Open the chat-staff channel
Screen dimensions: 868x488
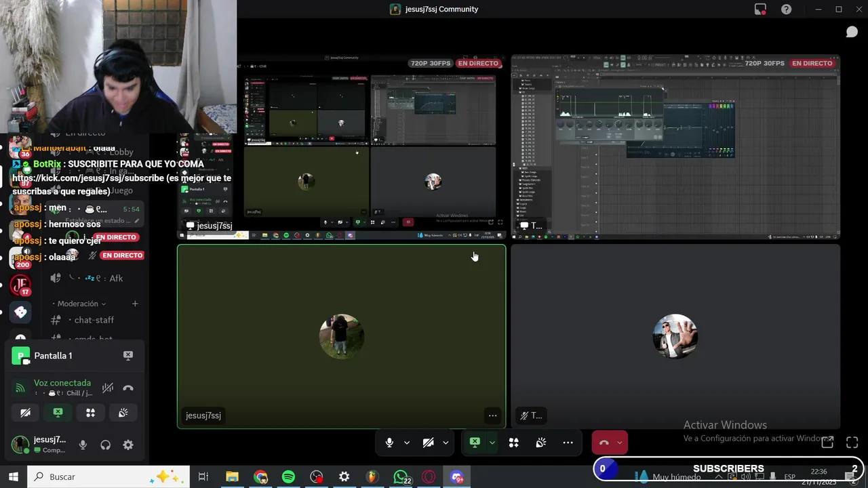[x=94, y=320]
